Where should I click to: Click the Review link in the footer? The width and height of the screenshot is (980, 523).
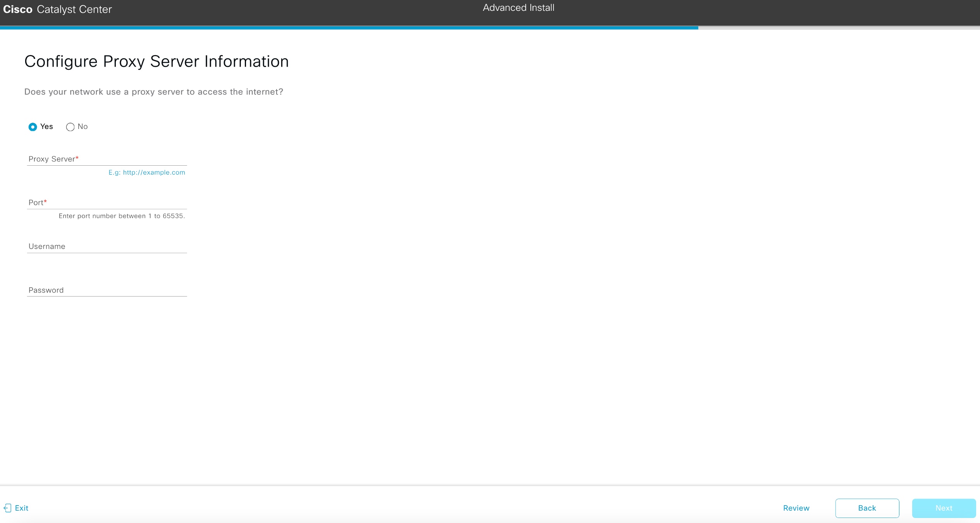(796, 508)
